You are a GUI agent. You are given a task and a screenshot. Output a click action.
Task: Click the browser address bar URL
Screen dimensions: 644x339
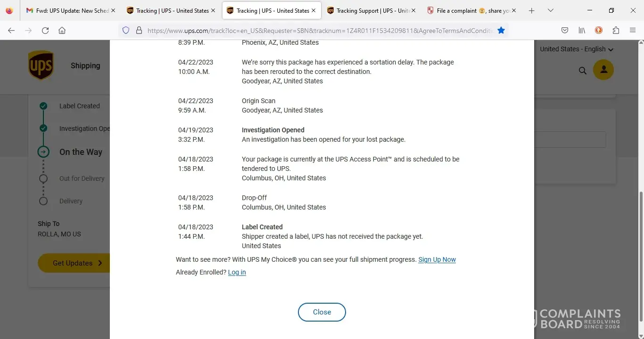321,31
